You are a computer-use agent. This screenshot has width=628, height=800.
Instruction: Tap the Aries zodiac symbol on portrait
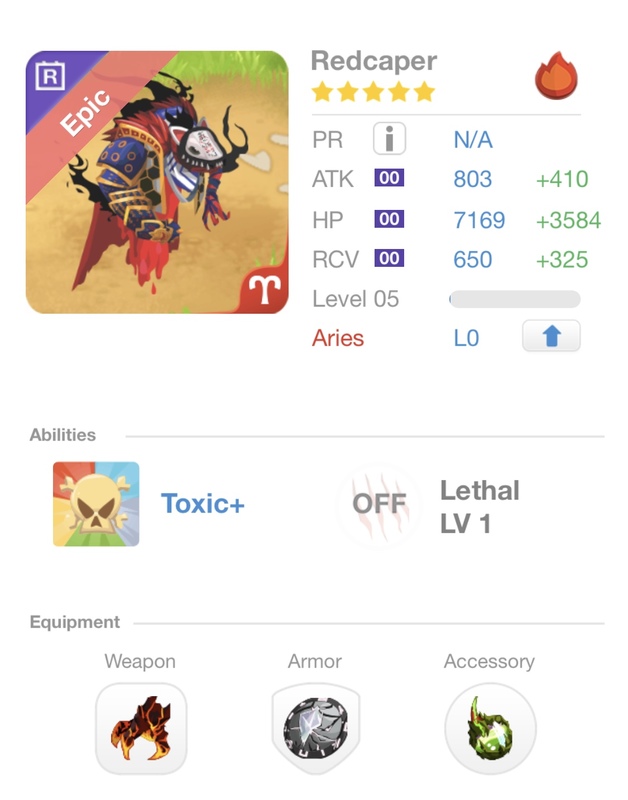pos(265,288)
